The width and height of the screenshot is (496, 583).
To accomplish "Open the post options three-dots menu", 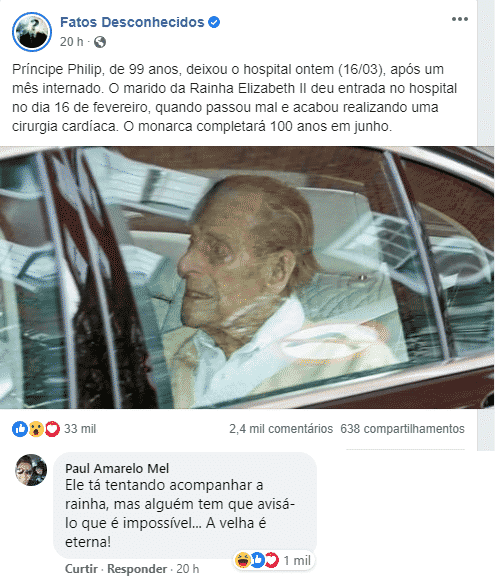I will pyautogui.click(x=460, y=19).
